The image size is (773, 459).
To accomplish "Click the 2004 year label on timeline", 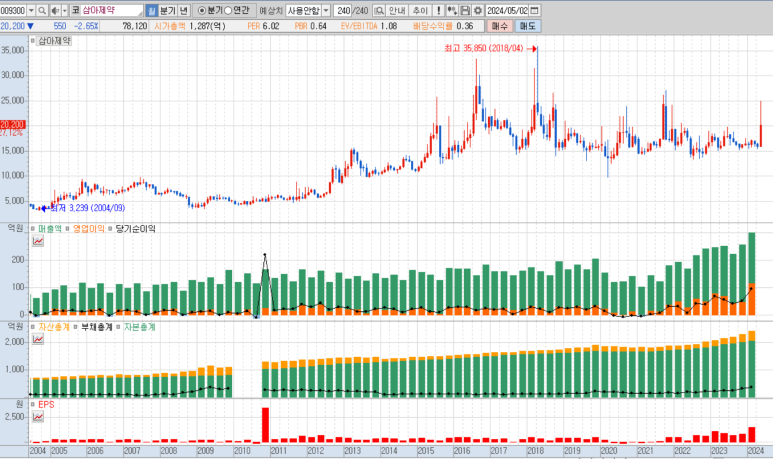I will [38, 451].
